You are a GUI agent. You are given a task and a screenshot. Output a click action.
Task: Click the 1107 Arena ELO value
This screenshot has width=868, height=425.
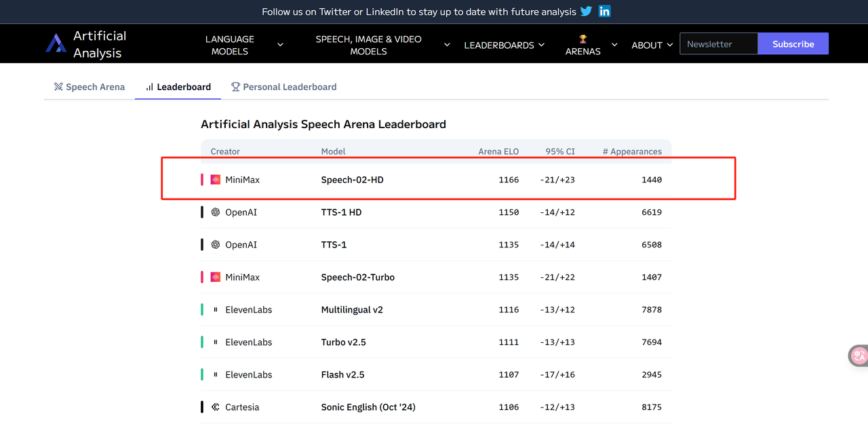coord(509,375)
